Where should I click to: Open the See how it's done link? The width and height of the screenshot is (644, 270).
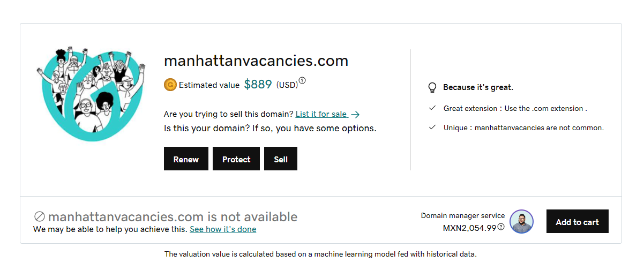click(223, 229)
